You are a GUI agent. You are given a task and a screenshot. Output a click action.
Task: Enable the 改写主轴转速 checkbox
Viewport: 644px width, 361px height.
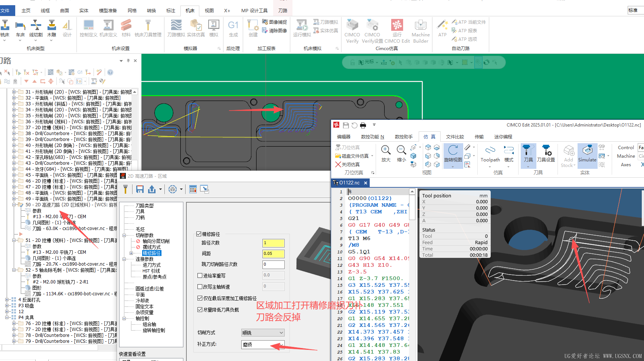tap(200, 287)
